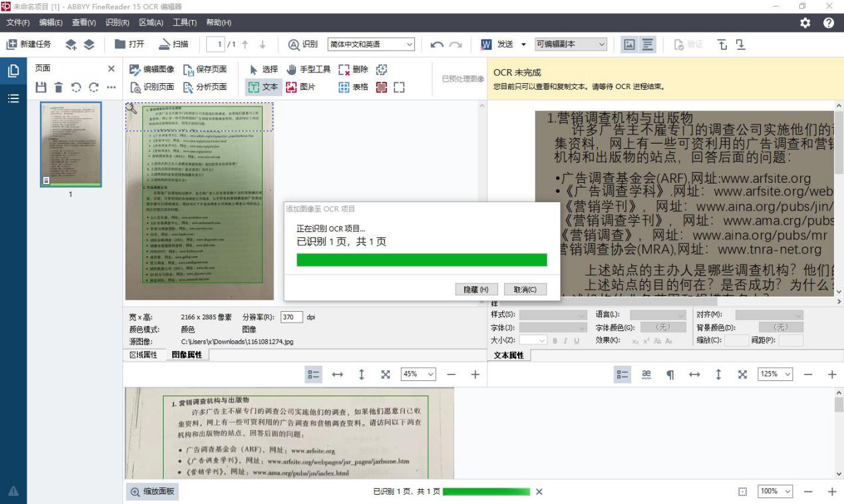844x504 pixels.
Task: Go to previous page up arrow
Action: coord(245,45)
